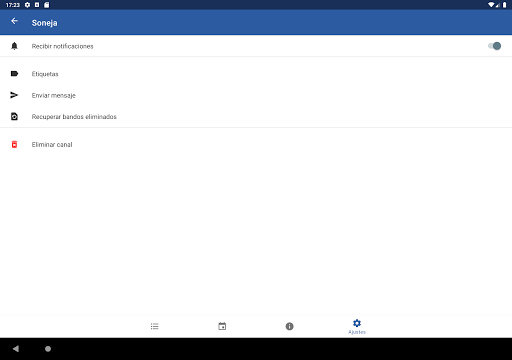The image size is (512, 360).
Task: Select Eliminar canal option
Action: tap(256, 145)
